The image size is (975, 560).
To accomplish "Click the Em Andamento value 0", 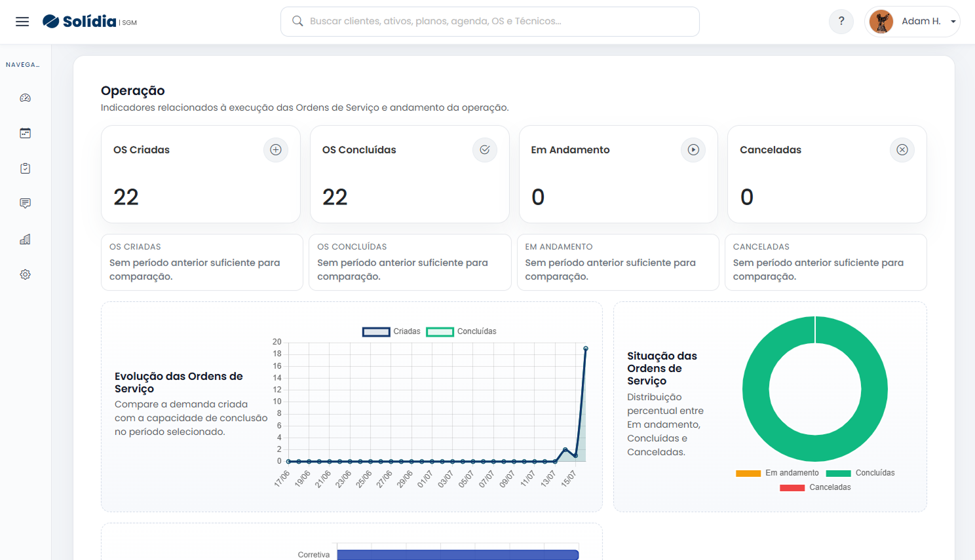I will [x=538, y=197].
